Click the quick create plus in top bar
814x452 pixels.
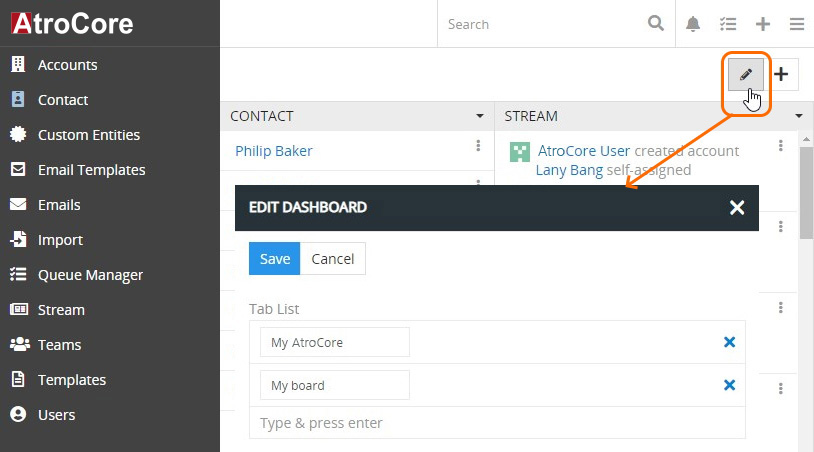pyautogui.click(x=763, y=24)
